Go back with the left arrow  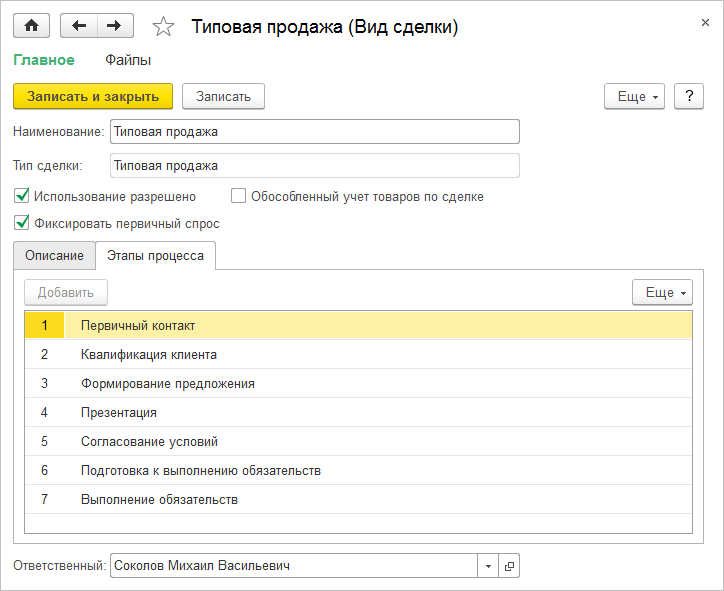79,26
